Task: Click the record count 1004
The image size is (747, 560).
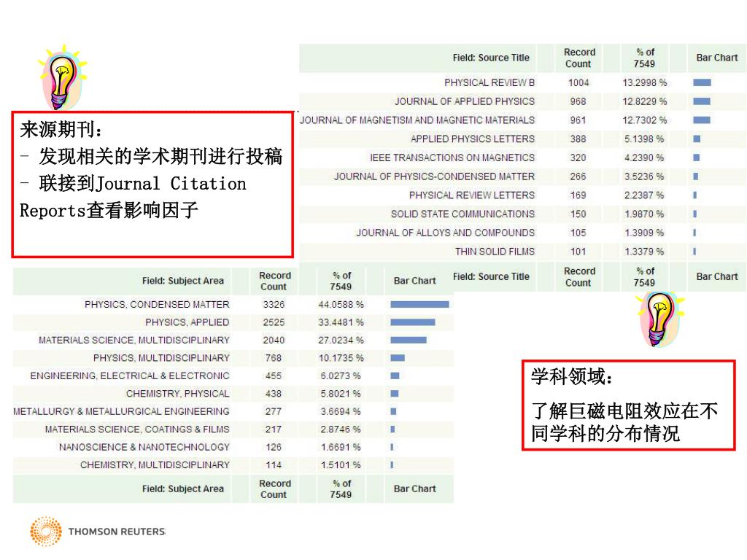Action: [x=578, y=82]
